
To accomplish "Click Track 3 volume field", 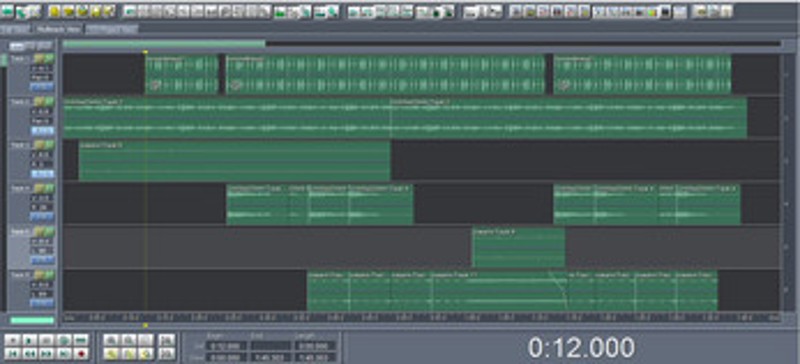I will [x=42, y=155].
